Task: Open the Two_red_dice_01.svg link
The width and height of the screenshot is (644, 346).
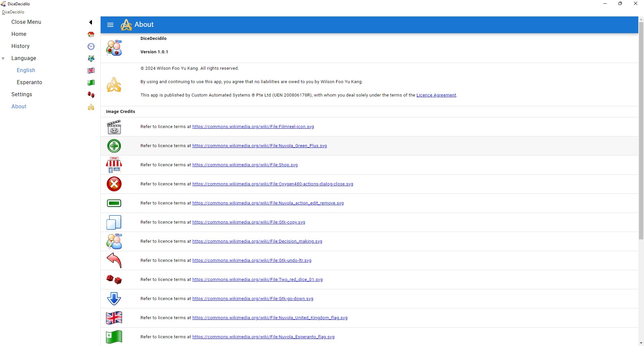Action: click(257, 280)
